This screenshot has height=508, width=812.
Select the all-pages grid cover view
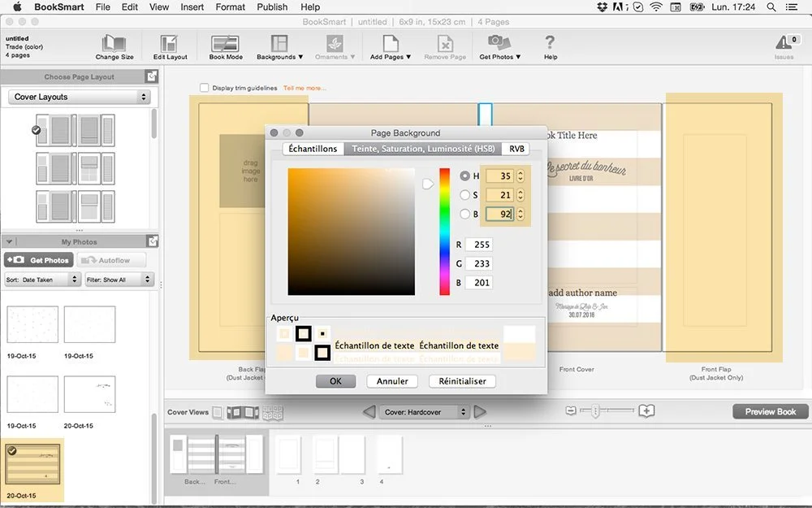(x=273, y=413)
